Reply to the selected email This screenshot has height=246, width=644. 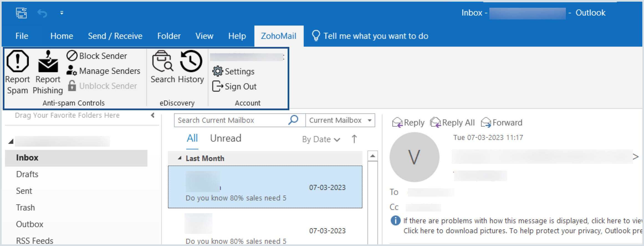(408, 123)
